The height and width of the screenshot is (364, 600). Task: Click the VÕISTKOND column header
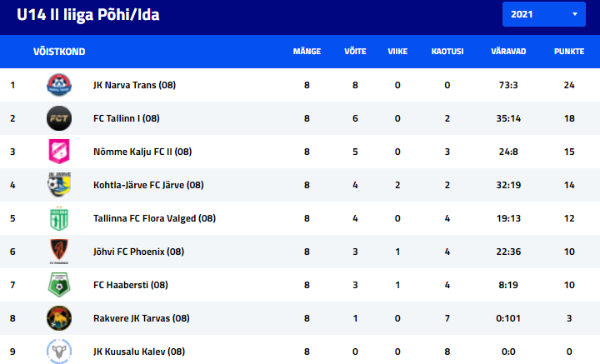pos(59,52)
